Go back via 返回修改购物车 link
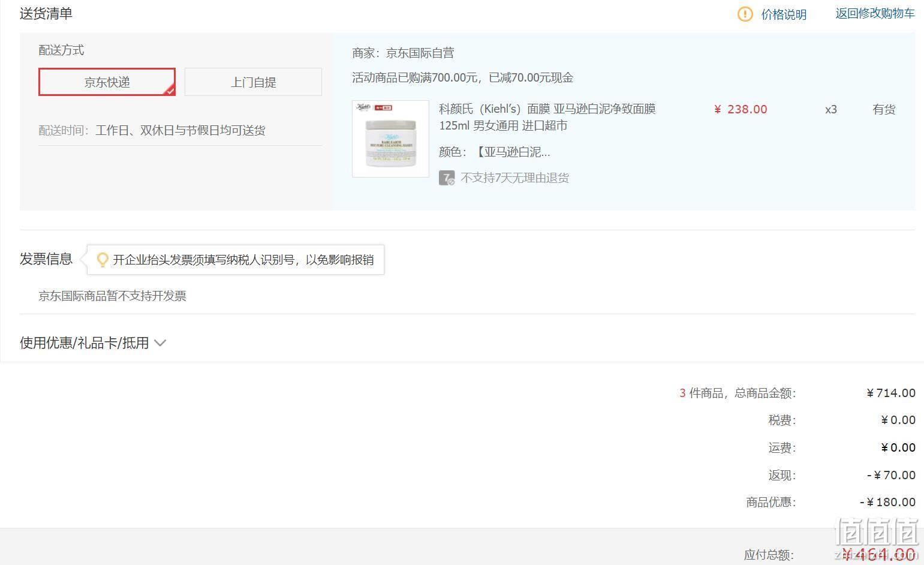The height and width of the screenshot is (565, 924). pos(875,13)
